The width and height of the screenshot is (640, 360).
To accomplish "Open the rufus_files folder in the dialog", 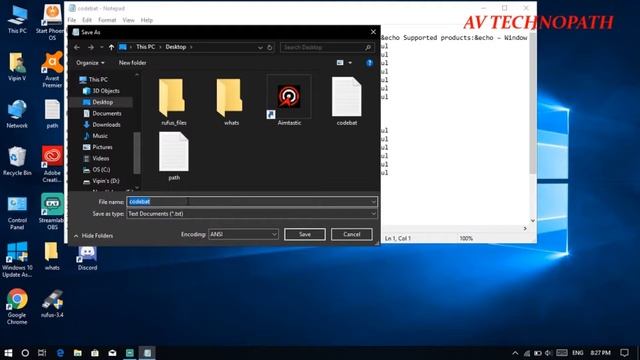I will coord(173,102).
